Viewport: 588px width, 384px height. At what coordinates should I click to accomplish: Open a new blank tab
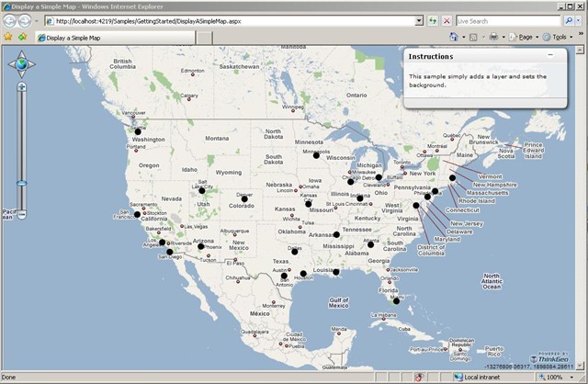coord(204,38)
